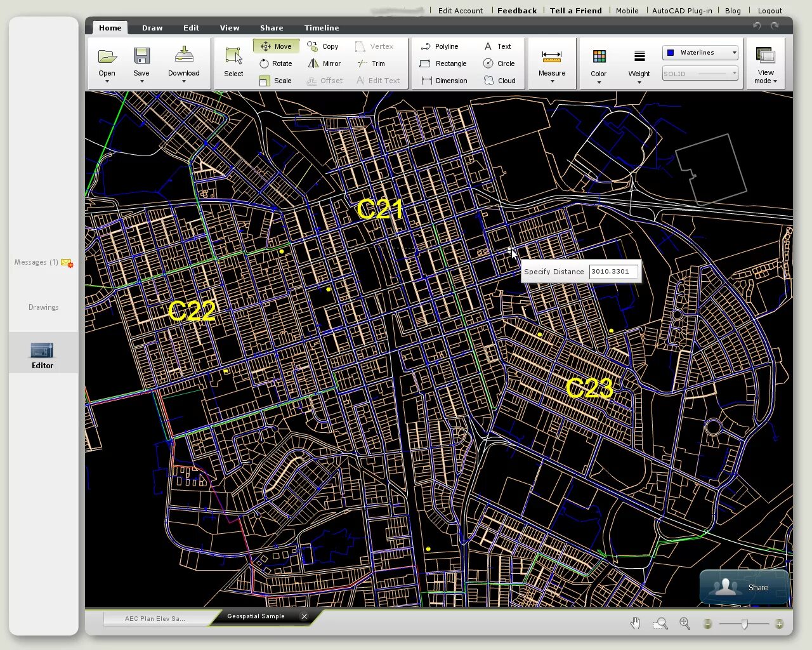The width and height of the screenshot is (812, 650).
Task: Activate the pan hand tool
Action: point(636,623)
